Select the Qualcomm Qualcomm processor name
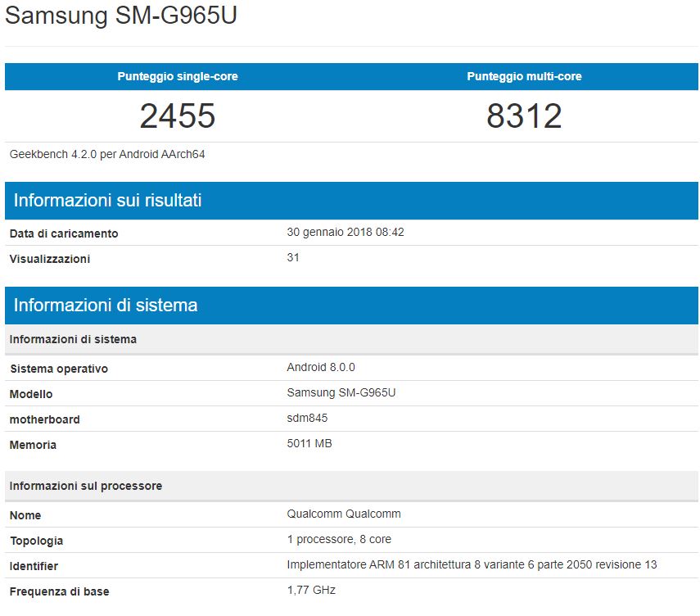700x616 pixels. (x=344, y=514)
